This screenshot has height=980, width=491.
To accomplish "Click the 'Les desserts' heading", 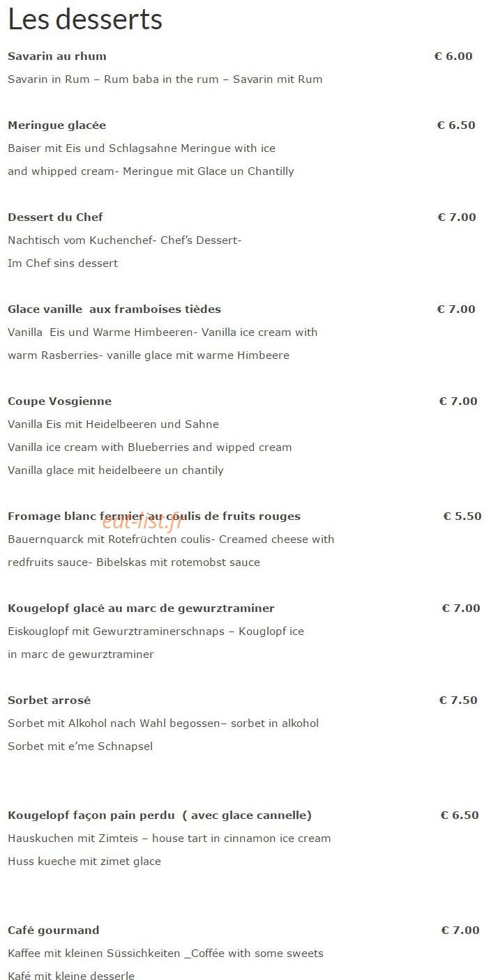I will point(85,20).
